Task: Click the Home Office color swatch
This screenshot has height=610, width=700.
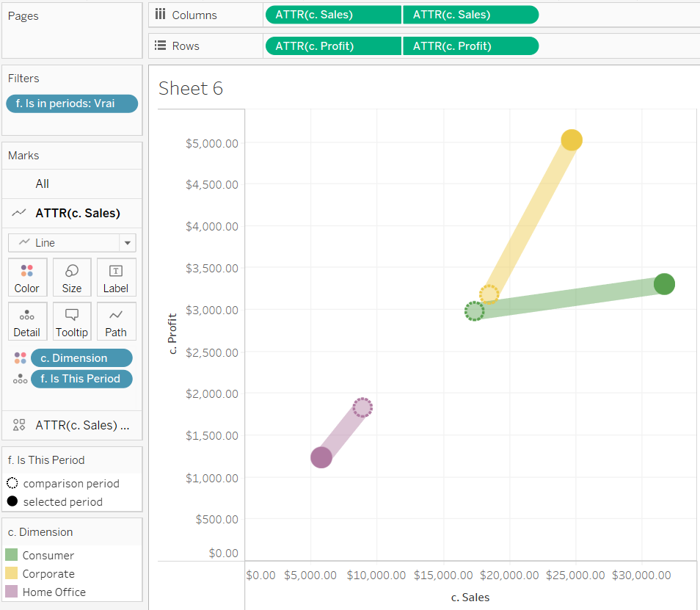Action: click(x=12, y=592)
